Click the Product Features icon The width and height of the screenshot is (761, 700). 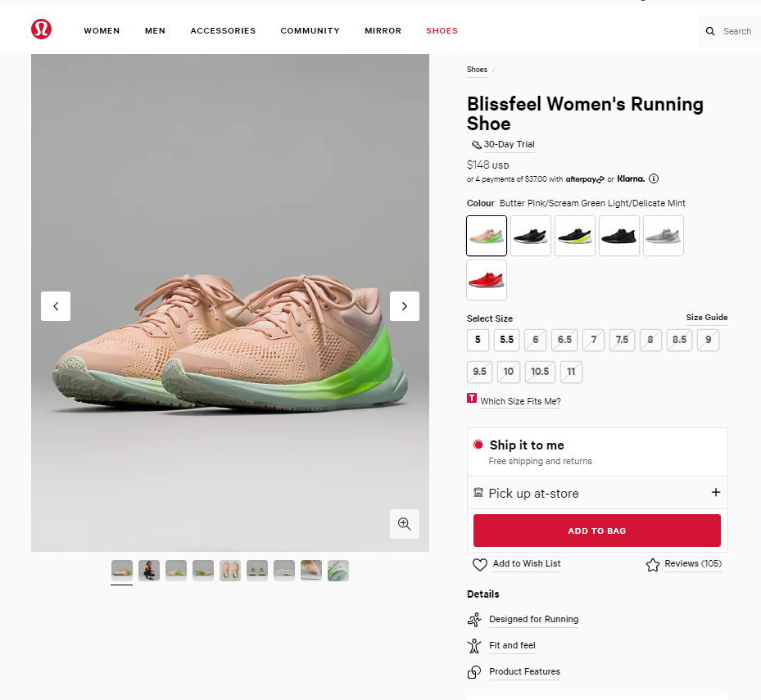[x=474, y=672]
